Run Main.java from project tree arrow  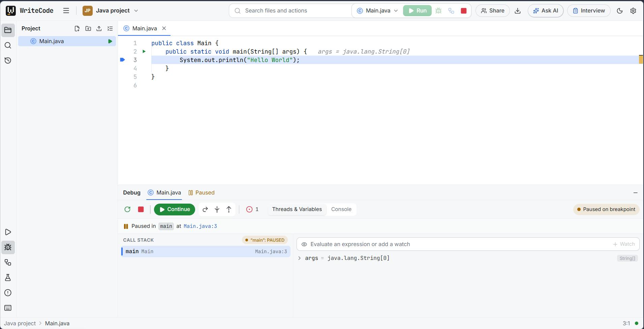click(x=110, y=41)
